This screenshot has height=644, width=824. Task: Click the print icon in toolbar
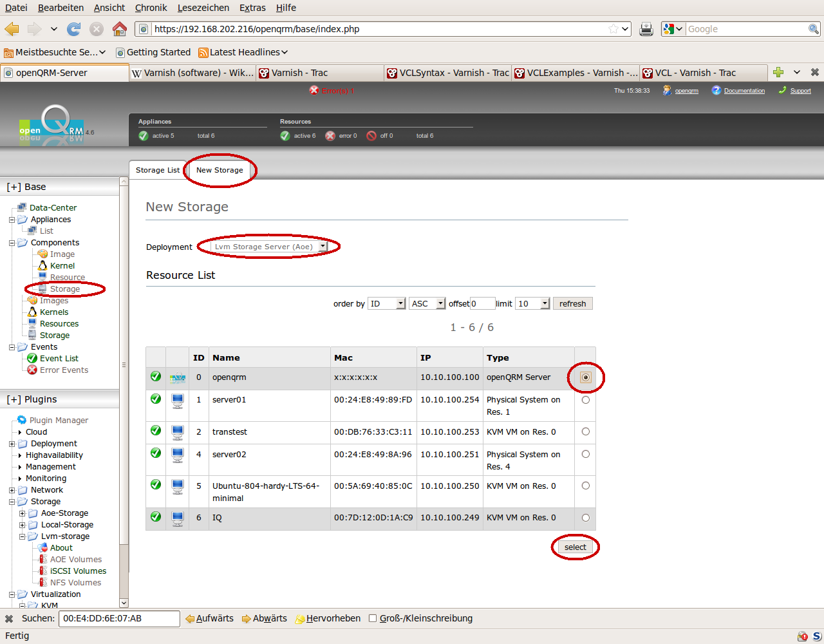[646, 29]
